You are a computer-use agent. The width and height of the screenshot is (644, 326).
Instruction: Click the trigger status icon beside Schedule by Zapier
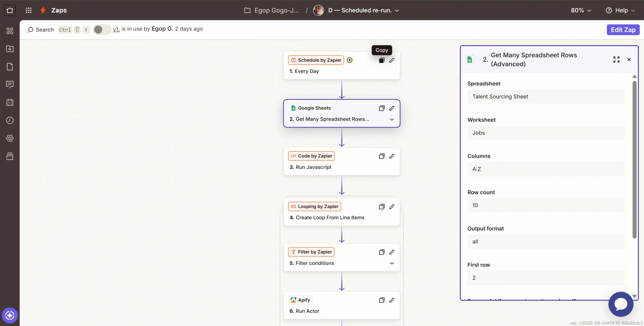(350, 60)
